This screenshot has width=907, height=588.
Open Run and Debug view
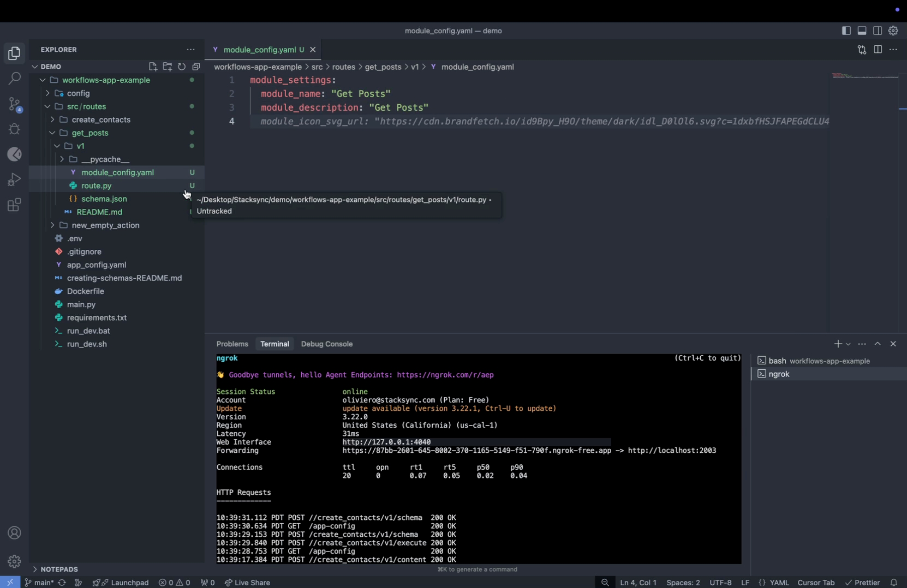pyautogui.click(x=15, y=179)
